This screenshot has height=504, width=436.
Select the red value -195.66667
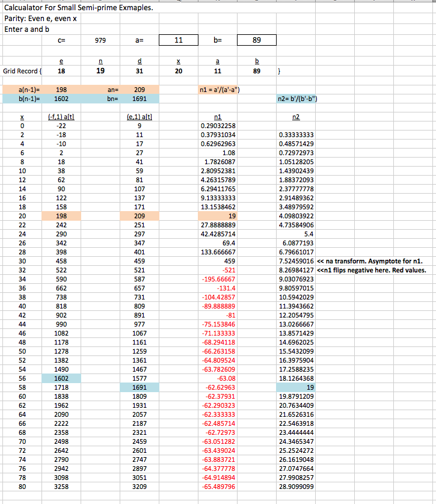pyautogui.click(x=218, y=279)
